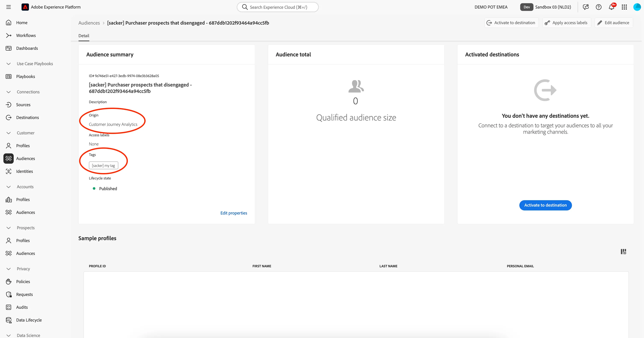This screenshot has width=644, height=338.
Task: Open the user profile avatar
Action: [637, 7]
